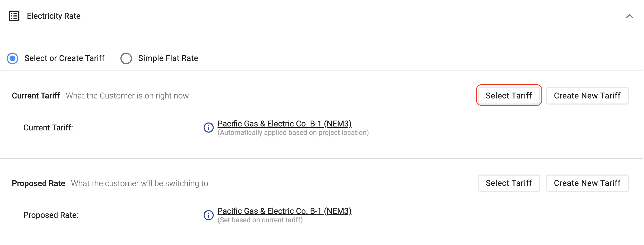644x245 pixels.
Task: Click Select Tariff for Proposed Rate
Action: [509, 183]
